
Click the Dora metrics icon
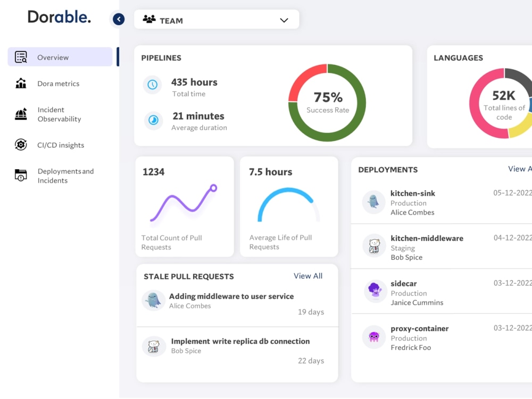pyautogui.click(x=21, y=84)
